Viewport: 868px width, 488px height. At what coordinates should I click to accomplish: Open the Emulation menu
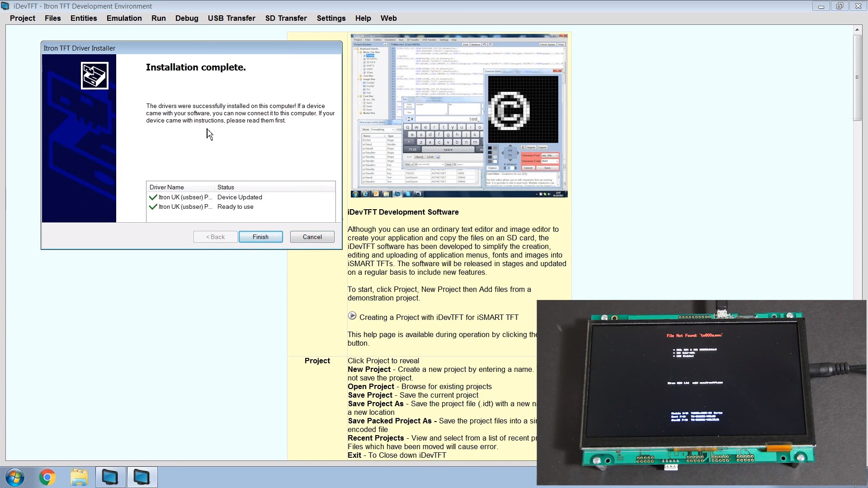[124, 18]
